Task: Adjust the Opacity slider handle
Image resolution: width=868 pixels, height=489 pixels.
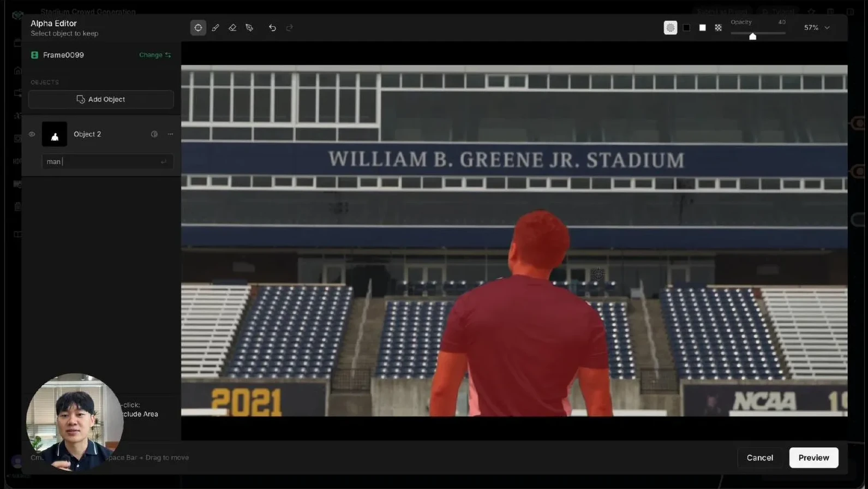Action: [753, 36]
